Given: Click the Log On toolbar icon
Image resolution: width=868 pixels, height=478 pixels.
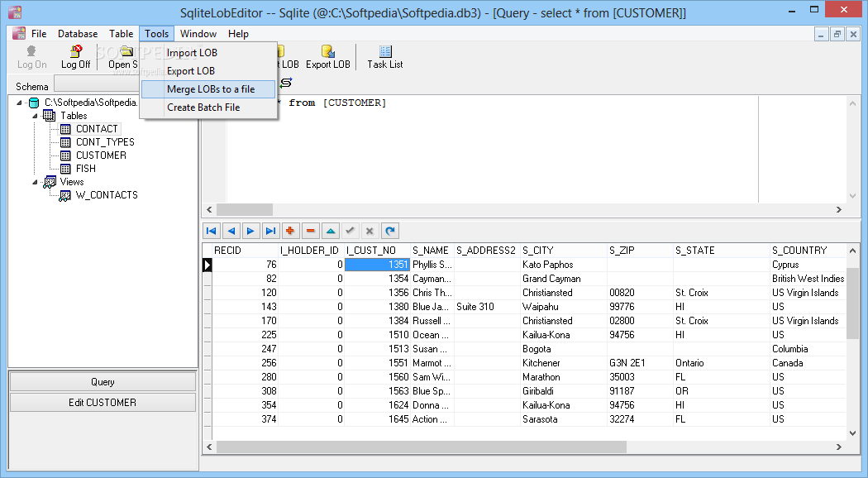Looking at the screenshot, I should [x=31, y=51].
